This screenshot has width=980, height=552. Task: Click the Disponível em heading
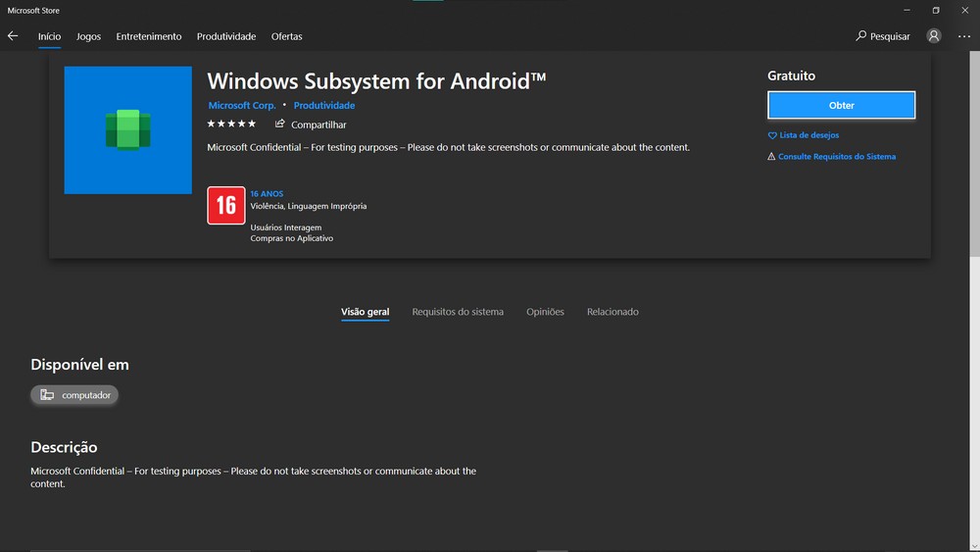(x=79, y=365)
